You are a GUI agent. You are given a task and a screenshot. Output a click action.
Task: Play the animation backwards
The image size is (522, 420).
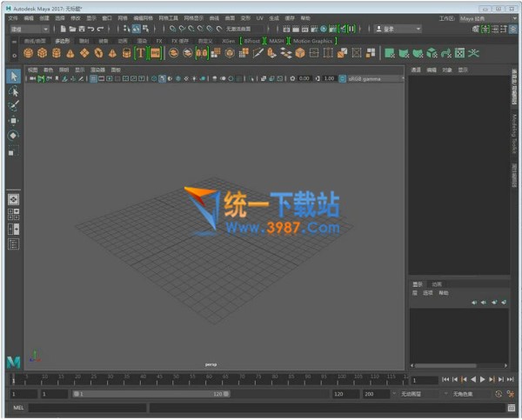click(x=473, y=379)
